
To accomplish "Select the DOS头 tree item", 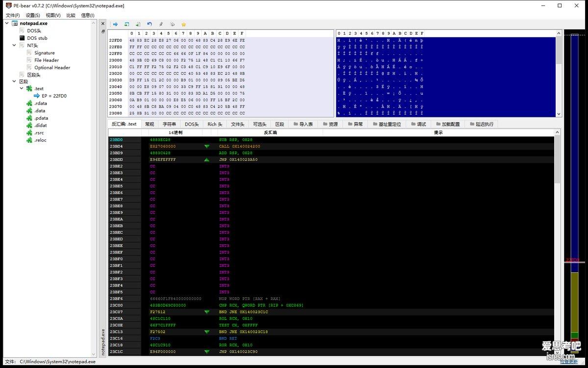I will click(34, 30).
